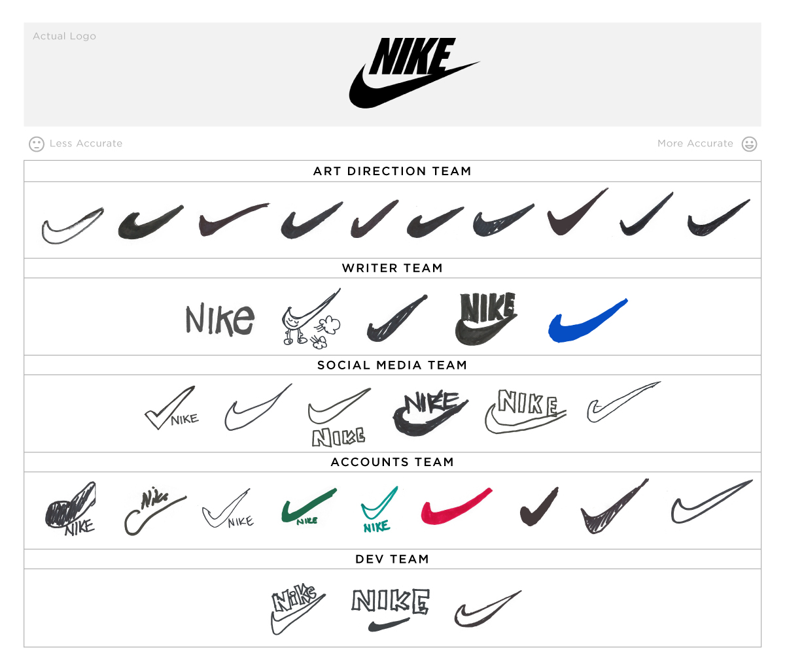Click the Writer Team header
This screenshot has height=672, width=785.
pyautogui.click(x=392, y=268)
